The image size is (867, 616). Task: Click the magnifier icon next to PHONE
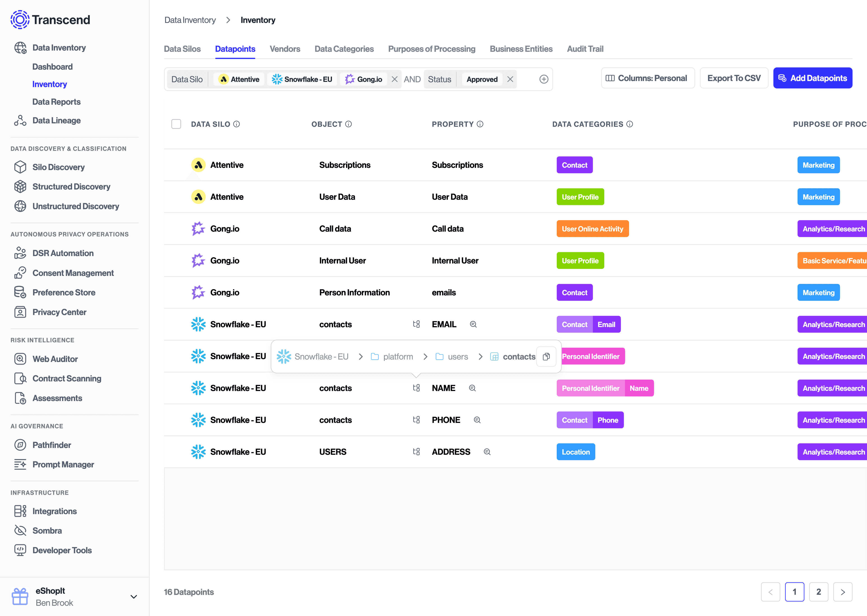(477, 420)
